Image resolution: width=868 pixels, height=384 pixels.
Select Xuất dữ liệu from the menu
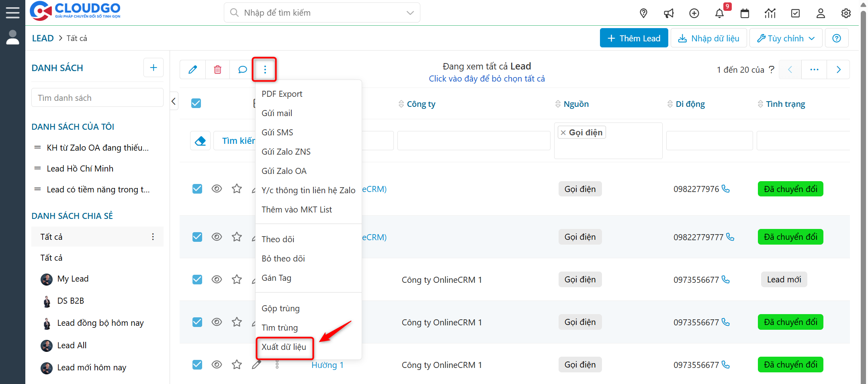click(284, 347)
